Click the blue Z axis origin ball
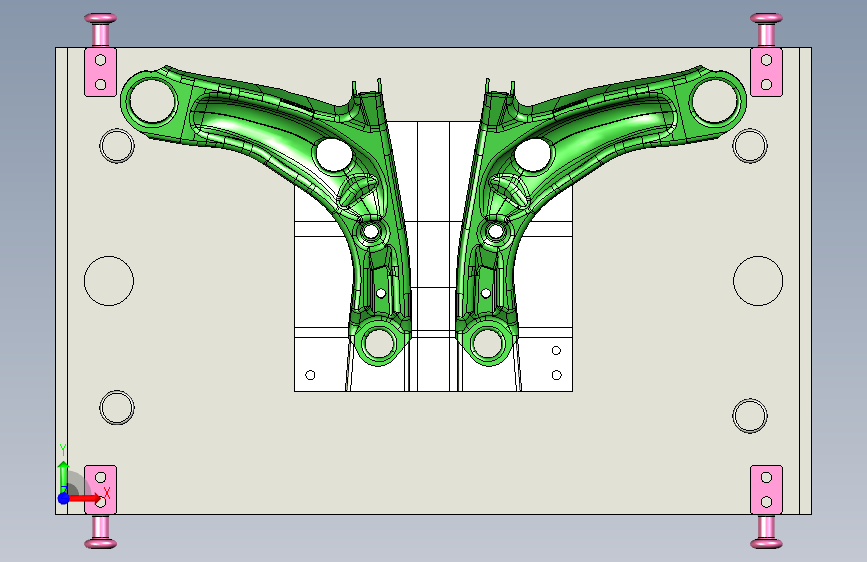This screenshot has height=562, width=867. coord(64,498)
